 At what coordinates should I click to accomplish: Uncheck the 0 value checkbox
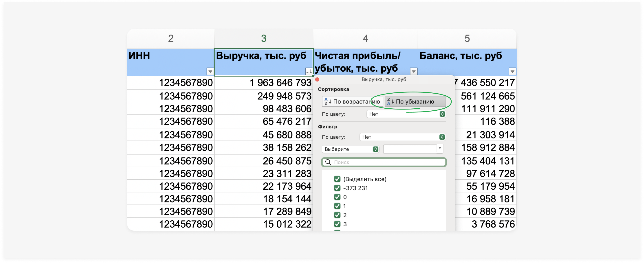[337, 197]
